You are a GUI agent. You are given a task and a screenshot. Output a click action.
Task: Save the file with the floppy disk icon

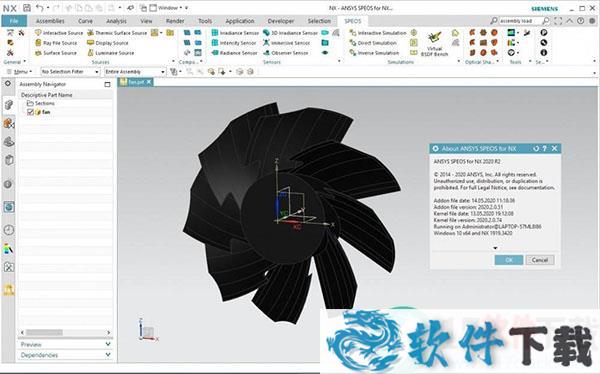[27, 8]
